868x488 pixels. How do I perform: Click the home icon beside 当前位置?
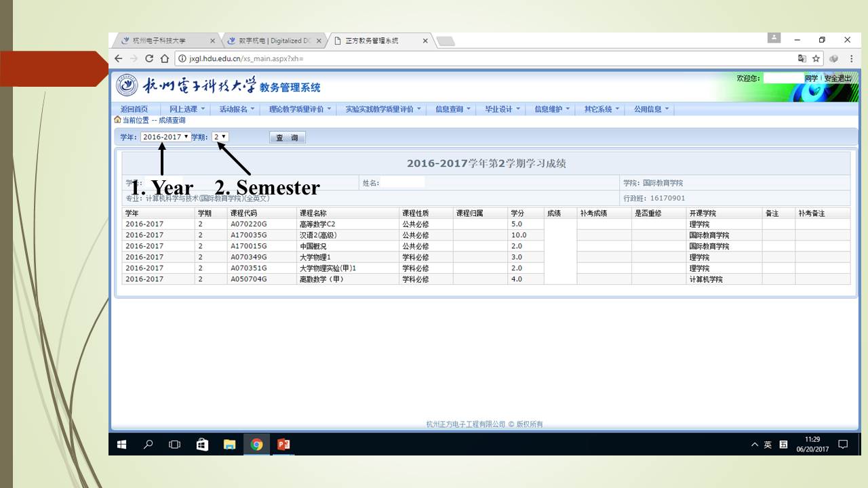pos(117,120)
